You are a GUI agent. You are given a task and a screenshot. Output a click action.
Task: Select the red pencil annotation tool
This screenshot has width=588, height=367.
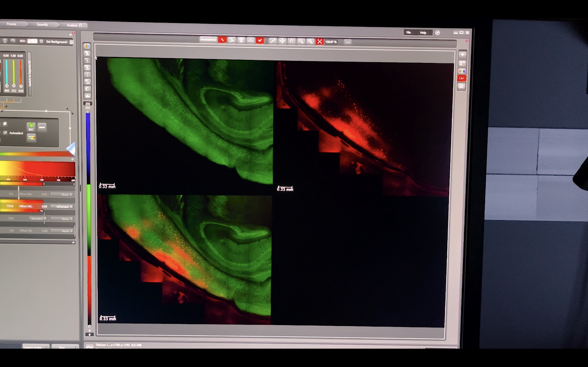click(x=222, y=40)
